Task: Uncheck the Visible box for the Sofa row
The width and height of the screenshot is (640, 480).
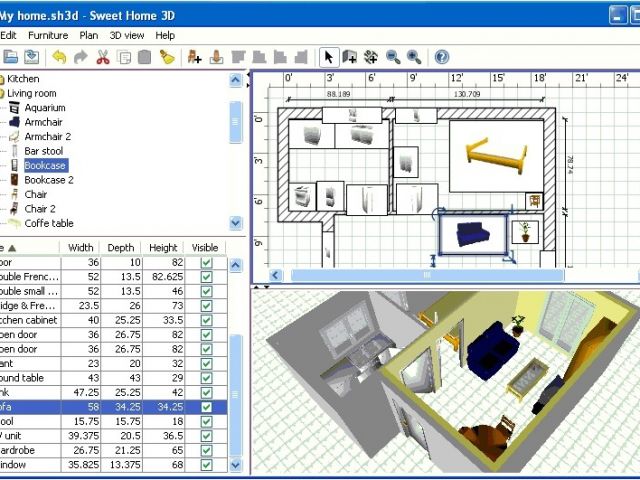Action: 206,408
